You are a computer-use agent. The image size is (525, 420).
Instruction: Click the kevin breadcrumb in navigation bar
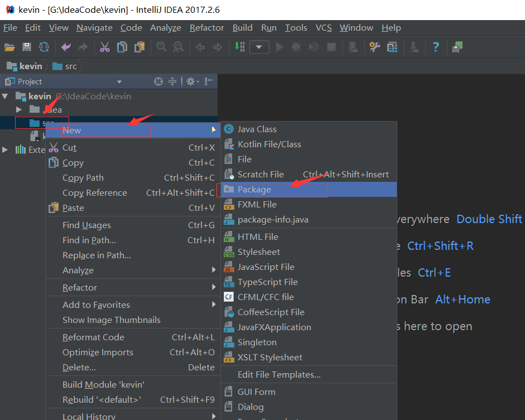(x=25, y=66)
